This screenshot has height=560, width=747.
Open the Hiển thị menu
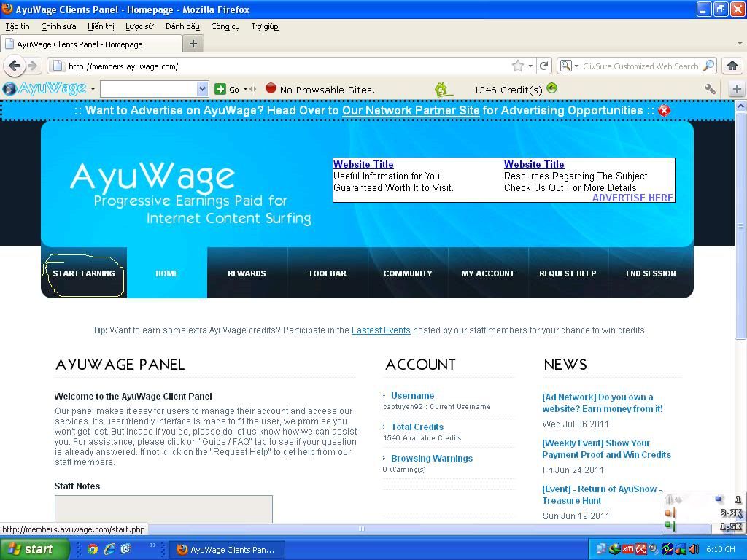[101, 26]
